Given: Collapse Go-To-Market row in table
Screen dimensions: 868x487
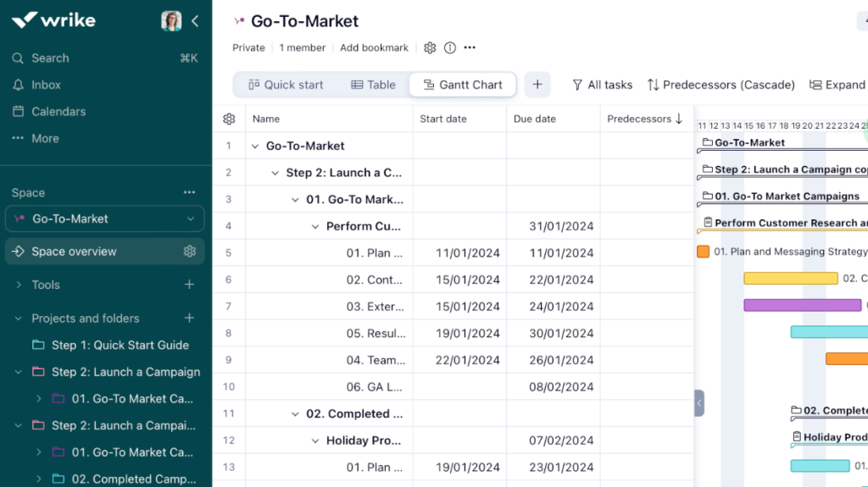Looking at the screenshot, I should [254, 146].
